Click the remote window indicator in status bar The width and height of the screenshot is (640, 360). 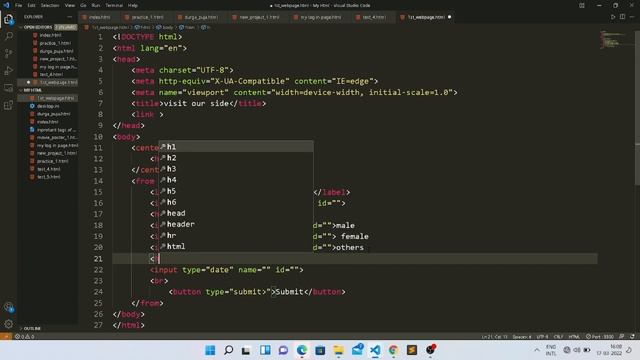[x=6, y=337]
